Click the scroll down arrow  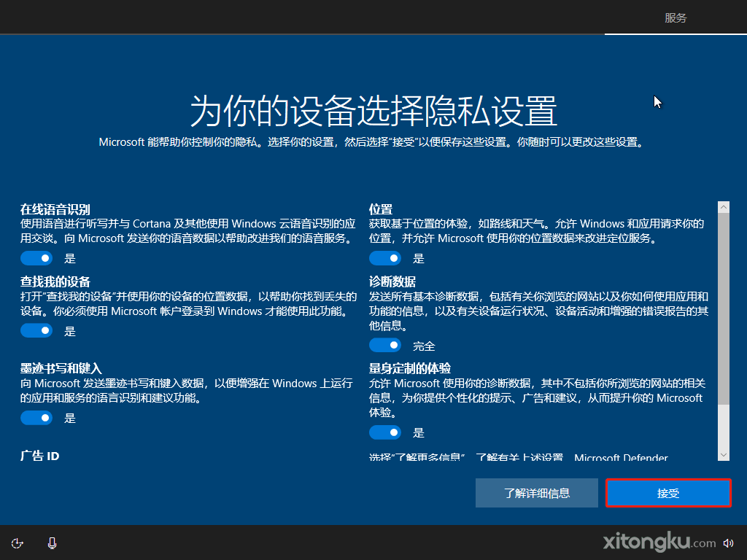(x=724, y=455)
